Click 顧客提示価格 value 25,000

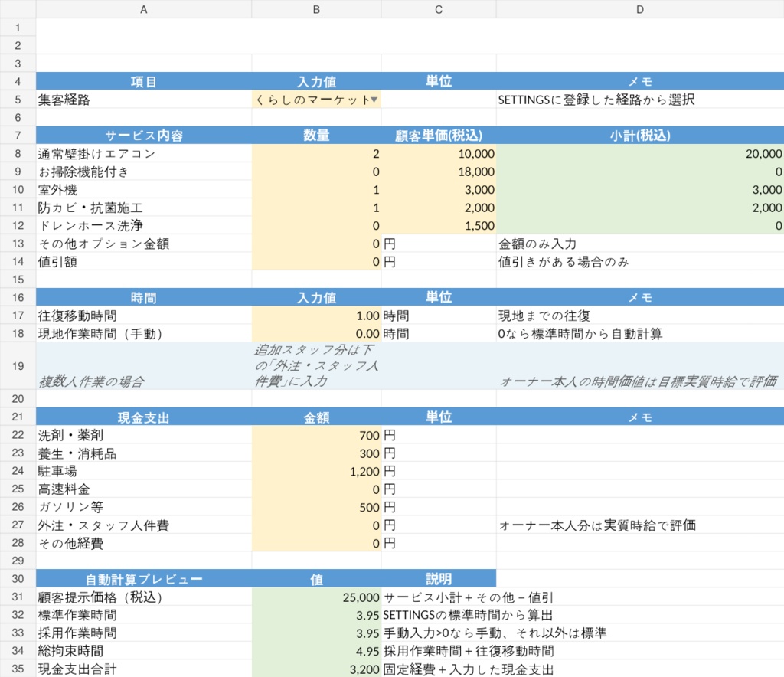tap(316, 597)
